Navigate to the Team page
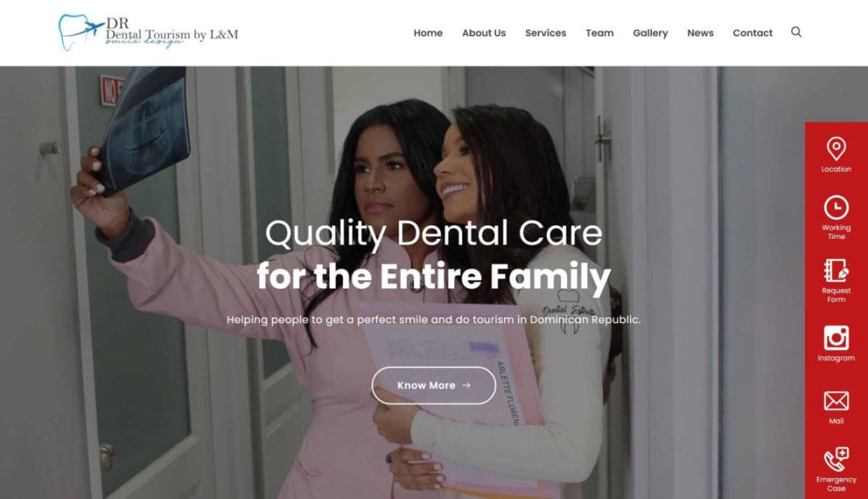The width and height of the screenshot is (868, 499). pyautogui.click(x=599, y=32)
